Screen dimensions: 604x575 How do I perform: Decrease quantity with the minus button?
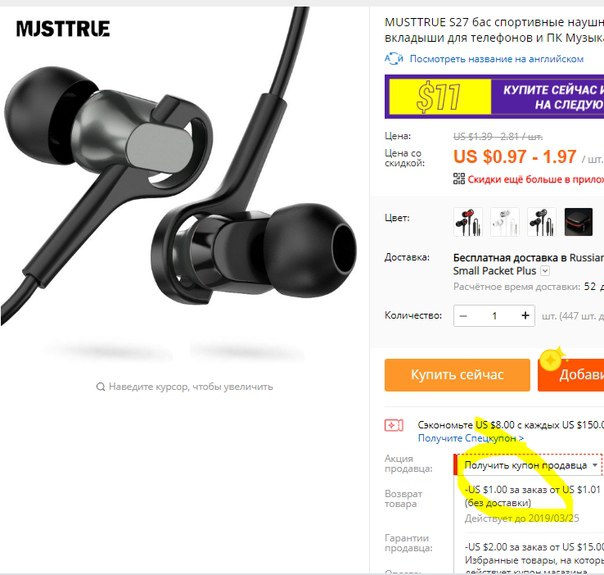pos(463,316)
